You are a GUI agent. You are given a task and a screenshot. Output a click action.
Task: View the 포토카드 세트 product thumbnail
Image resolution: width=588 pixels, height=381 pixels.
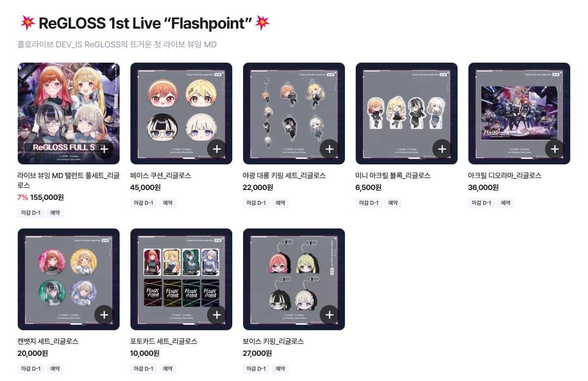pyautogui.click(x=181, y=279)
